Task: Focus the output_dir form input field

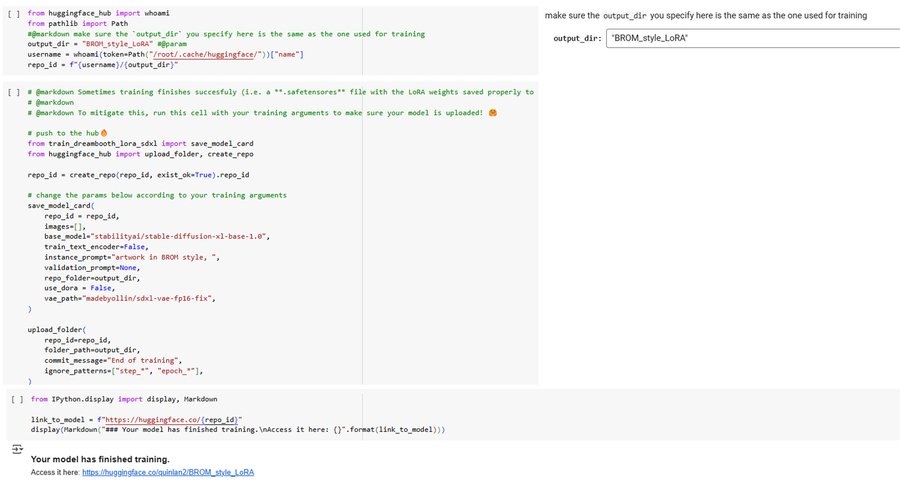Action: coord(750,38)
